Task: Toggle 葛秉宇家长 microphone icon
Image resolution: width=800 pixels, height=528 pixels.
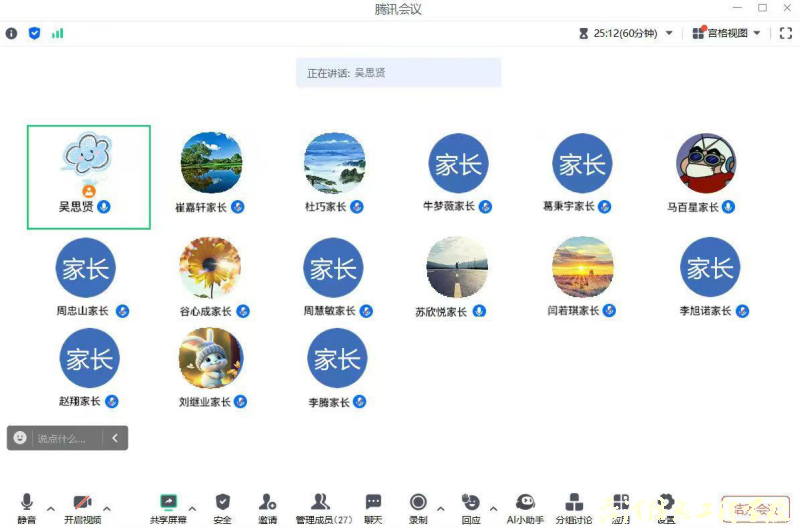Action: click(605, 207)
